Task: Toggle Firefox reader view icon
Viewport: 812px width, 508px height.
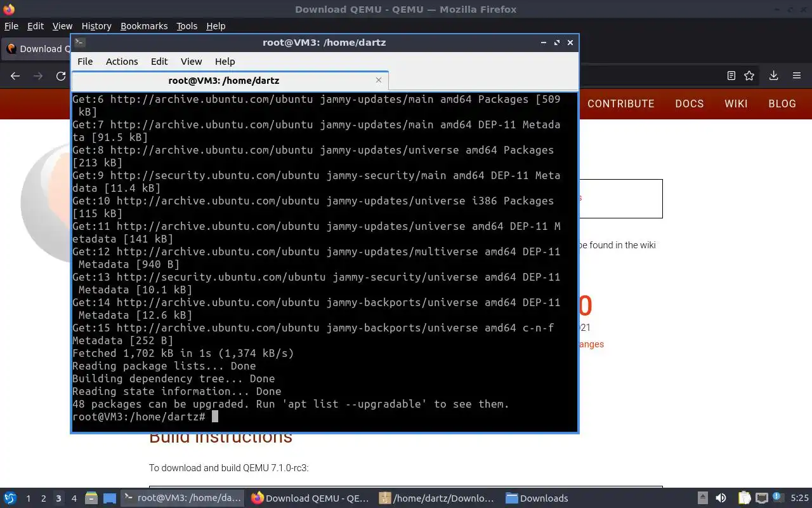Action: click(731, 76)
